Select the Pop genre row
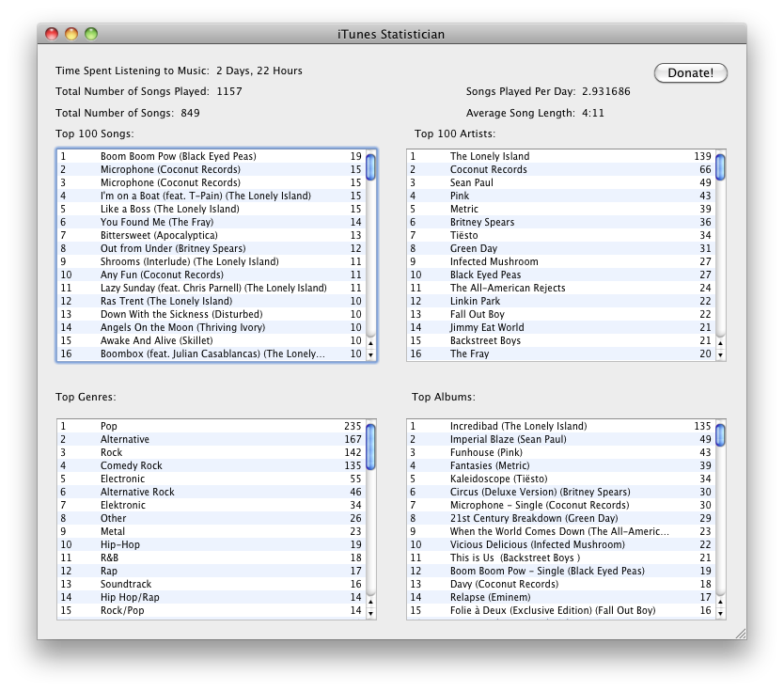Image resolution: width=784 pixels, height=691 pixels. [x=212, y=426]
